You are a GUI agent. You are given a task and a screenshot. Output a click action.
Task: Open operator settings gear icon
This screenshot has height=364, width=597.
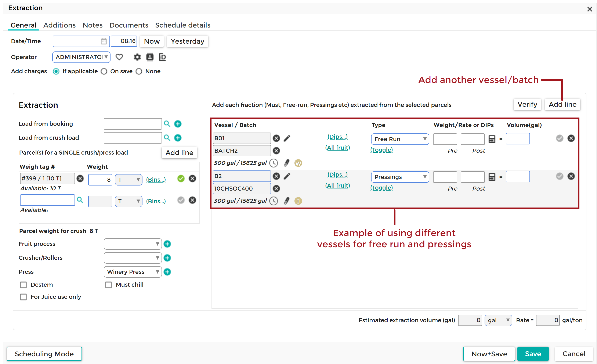coord(137,57)
